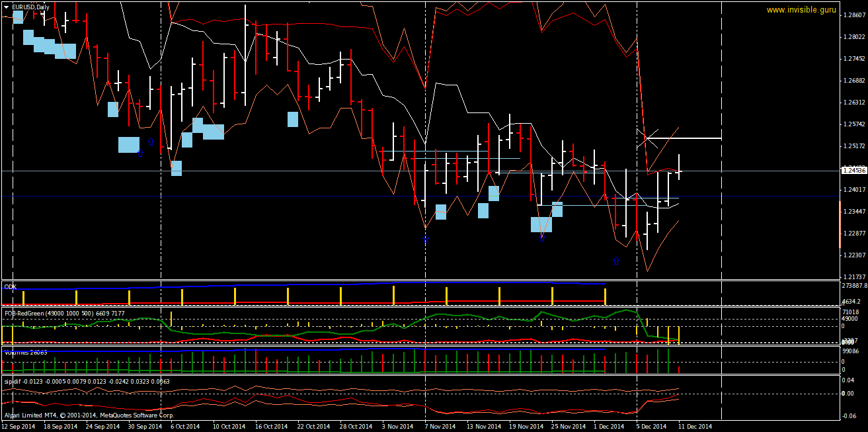Viewport: 868px width, 432px height.
Task: Select the blue horizontal line across the chart
Action: [x=420, y=196]
